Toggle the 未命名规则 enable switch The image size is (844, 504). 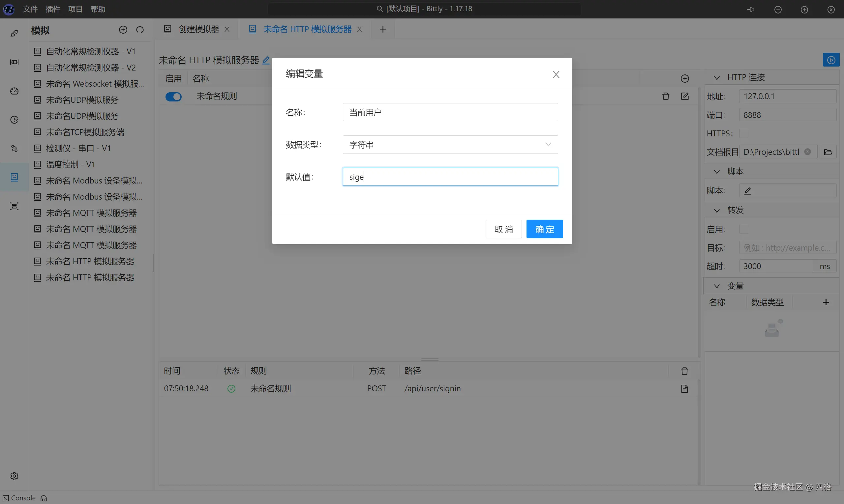click(173, 97)
